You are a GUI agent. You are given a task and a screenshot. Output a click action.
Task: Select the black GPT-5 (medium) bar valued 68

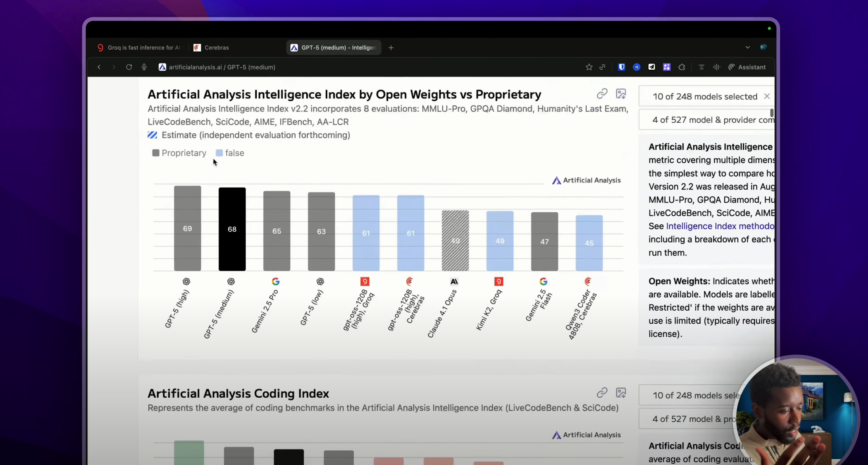(x=232, y=229)
